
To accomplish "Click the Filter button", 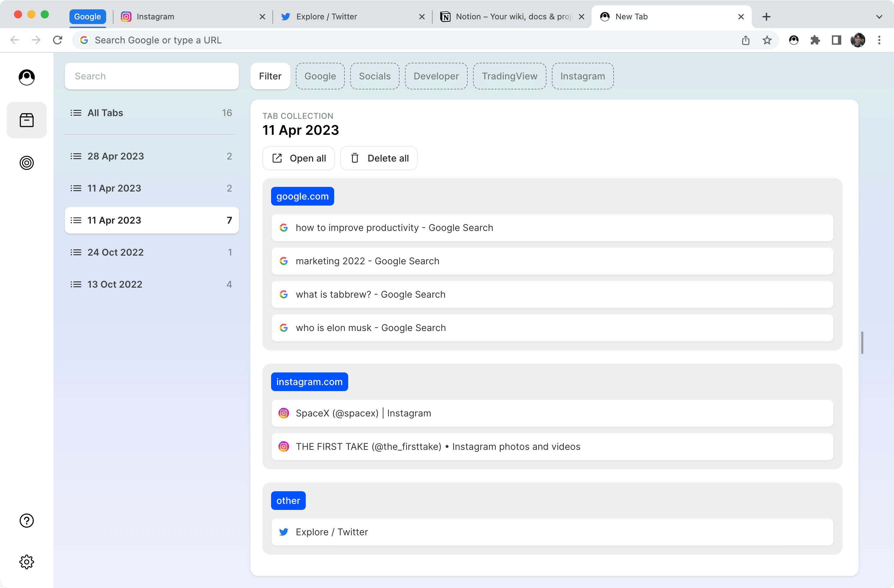I will click(270, 76).
